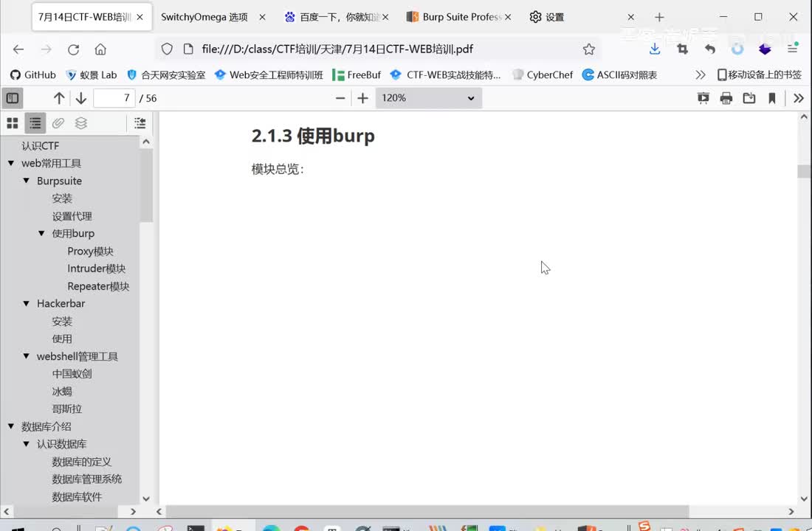Collapse the webshell管理工具 outline node
812x531 pixels.
[x=27, y=356]
